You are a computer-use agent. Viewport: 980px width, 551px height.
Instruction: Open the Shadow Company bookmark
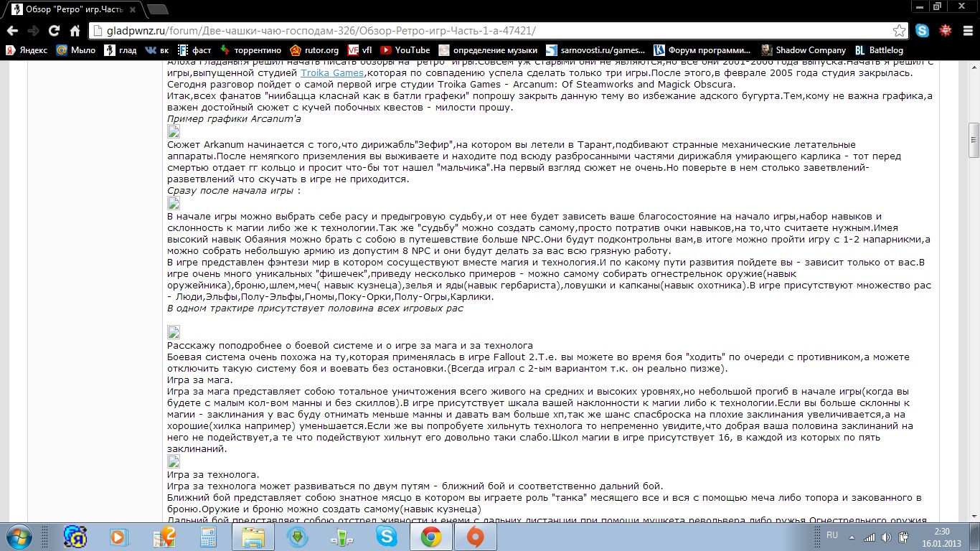pos(804,50)
